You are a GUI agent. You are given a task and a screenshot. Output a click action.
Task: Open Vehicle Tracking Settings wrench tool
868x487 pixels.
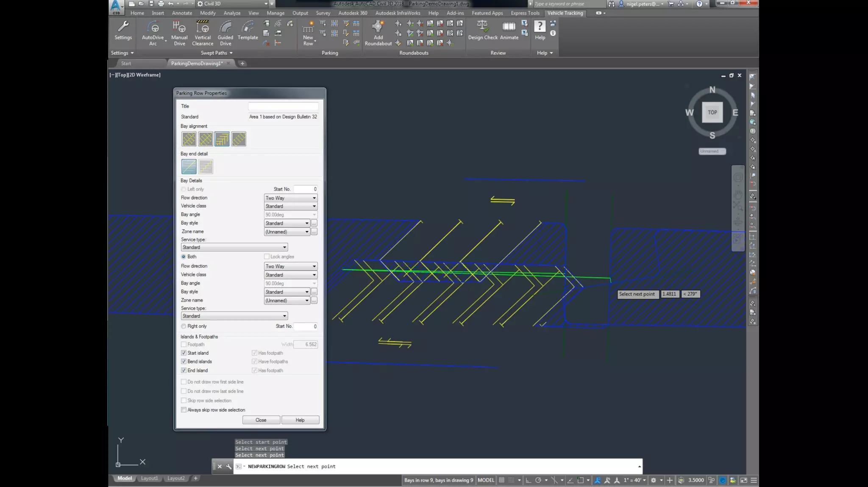point(123,30)
